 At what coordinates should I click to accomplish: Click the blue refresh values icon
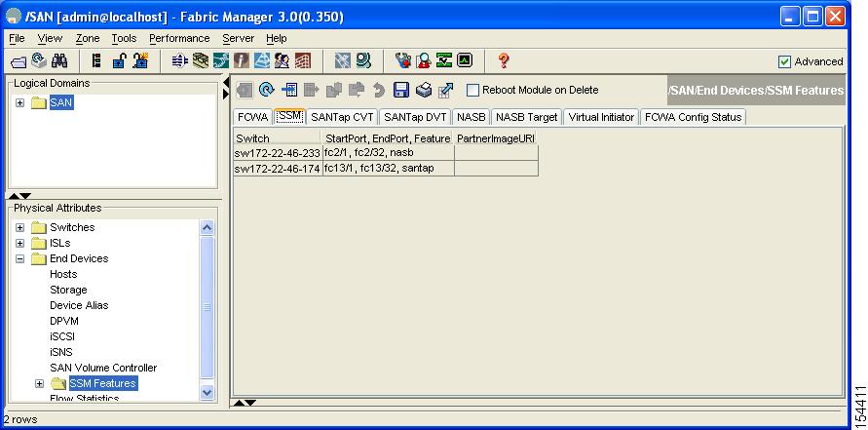pyautogui.click(x=267, y=90)
